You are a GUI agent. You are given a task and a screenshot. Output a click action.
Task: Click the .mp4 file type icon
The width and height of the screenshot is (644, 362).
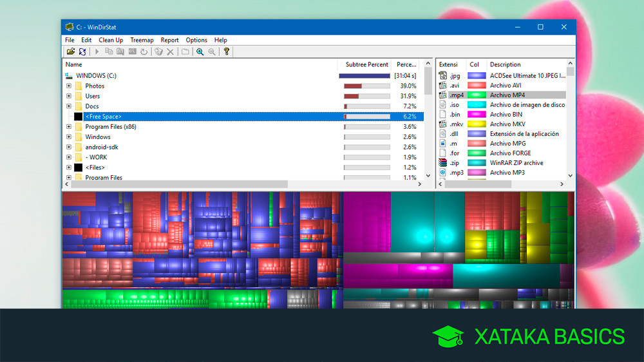click(443, 95)
